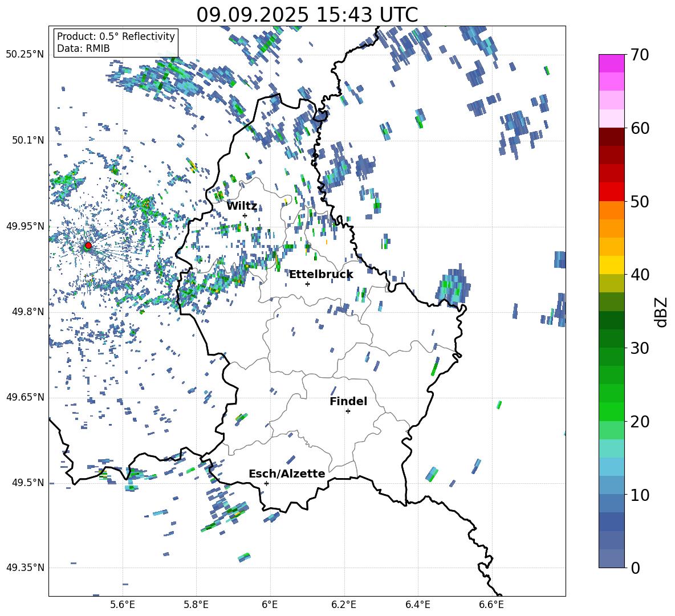675x616 pixels.
Task: Click the 6.2°E longitude label
Action: pos(344,605)
